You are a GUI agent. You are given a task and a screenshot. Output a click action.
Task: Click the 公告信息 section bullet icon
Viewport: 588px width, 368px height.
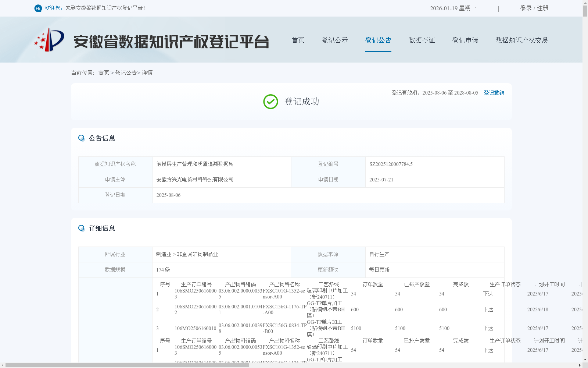coord(81,138)
